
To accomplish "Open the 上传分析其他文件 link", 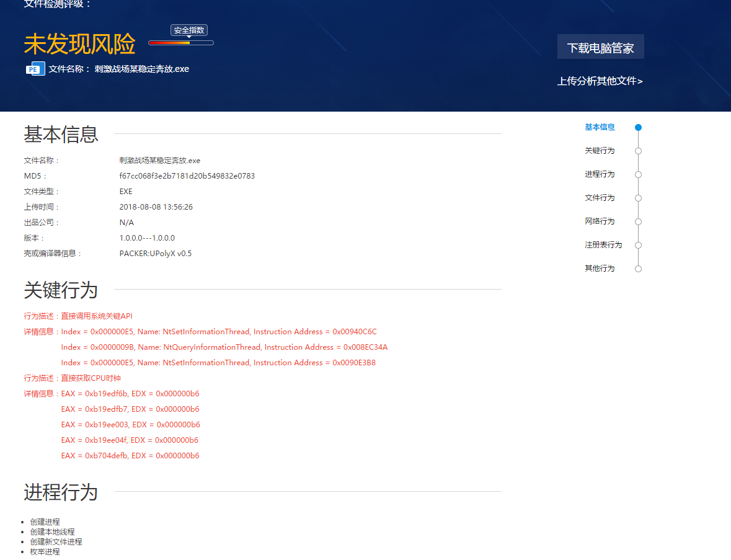I will (600, 81).
